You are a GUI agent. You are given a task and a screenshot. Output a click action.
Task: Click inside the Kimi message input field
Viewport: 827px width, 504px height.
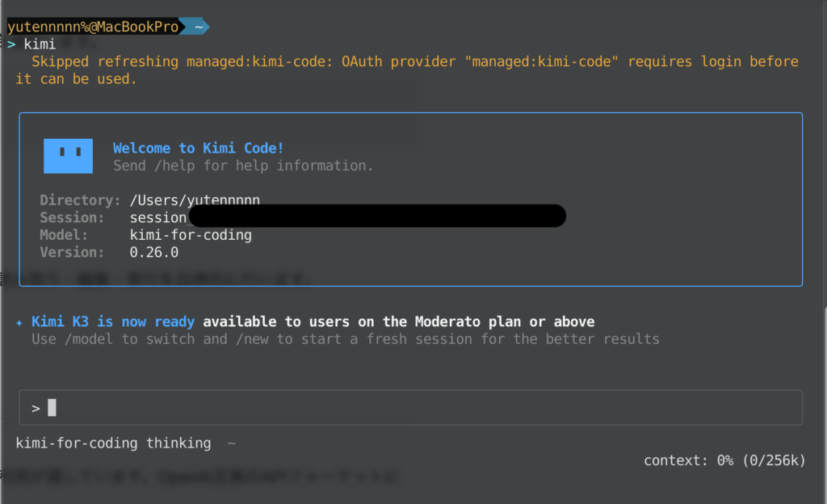411,408
